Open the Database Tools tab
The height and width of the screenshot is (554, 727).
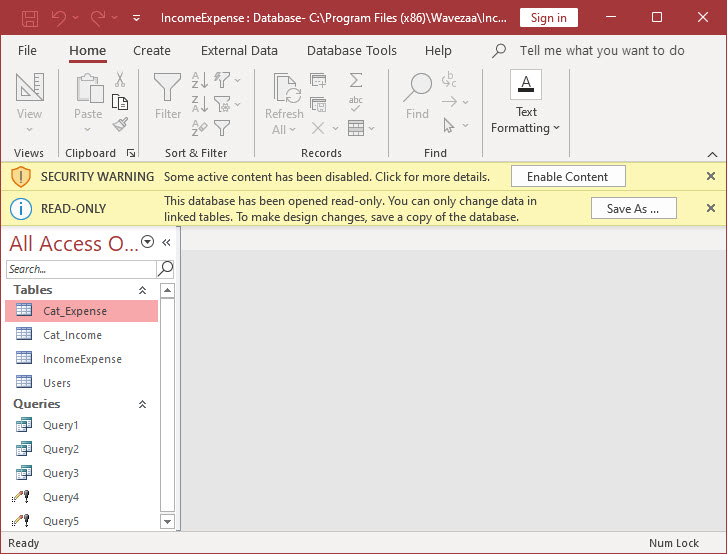352,51
